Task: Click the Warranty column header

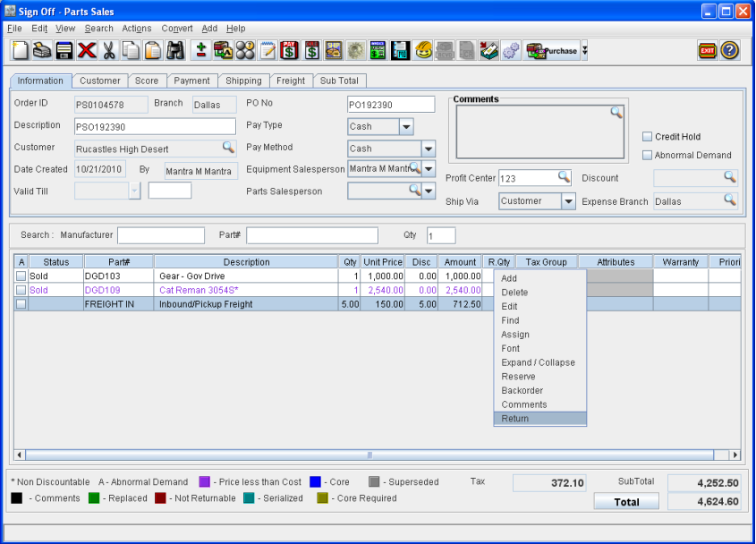Action: (680, 262)
